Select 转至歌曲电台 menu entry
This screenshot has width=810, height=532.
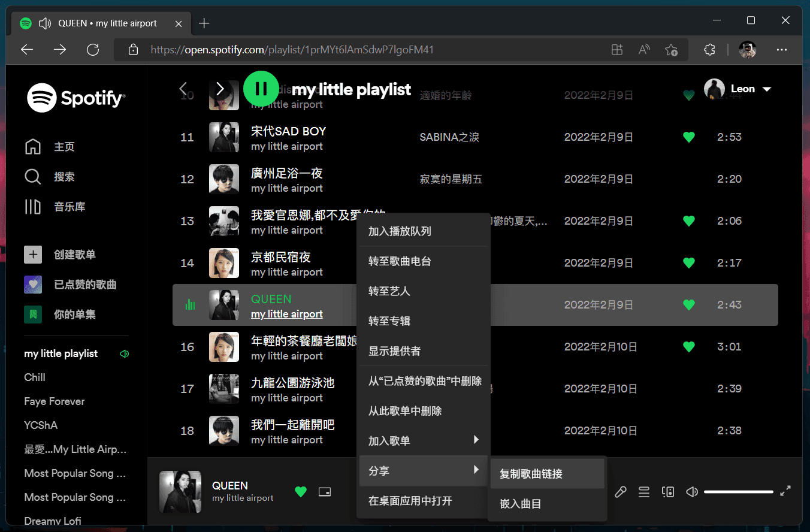[x=424, y=261]
